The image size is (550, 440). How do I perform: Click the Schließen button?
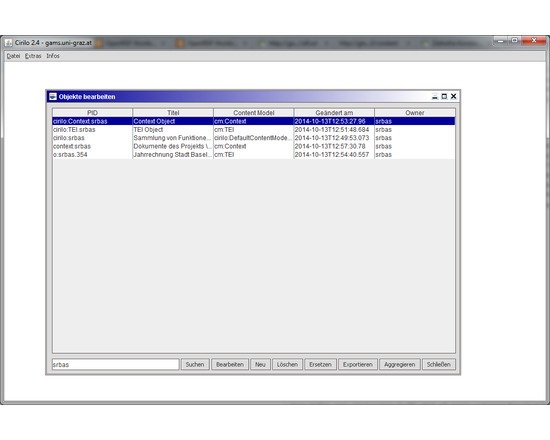[x=439, y=365]
